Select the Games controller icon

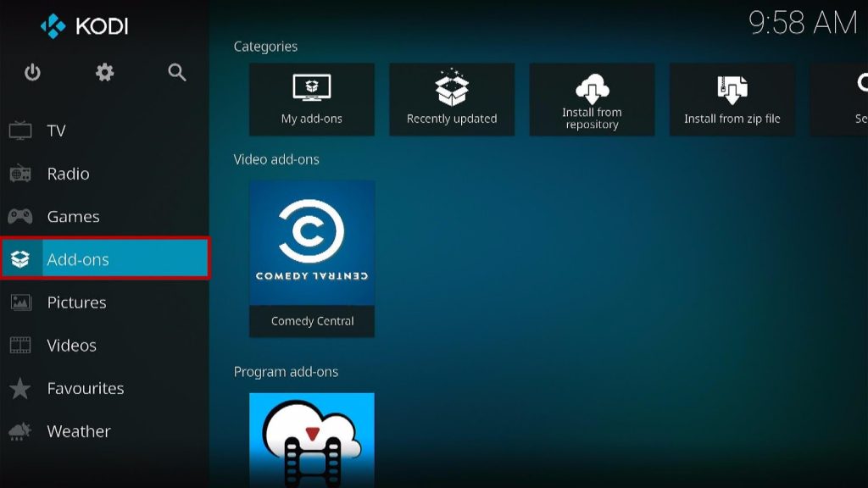tap(20, 216)
